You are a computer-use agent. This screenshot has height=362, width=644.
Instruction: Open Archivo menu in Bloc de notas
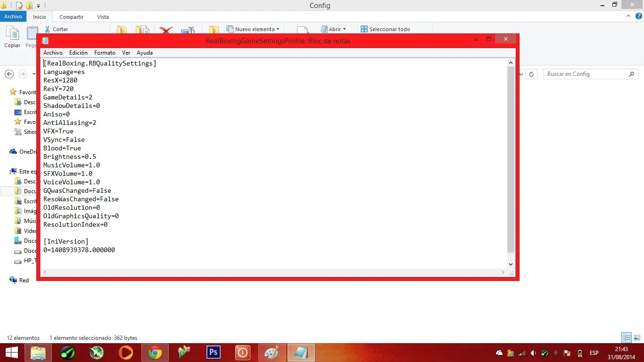tap(53, 53)
